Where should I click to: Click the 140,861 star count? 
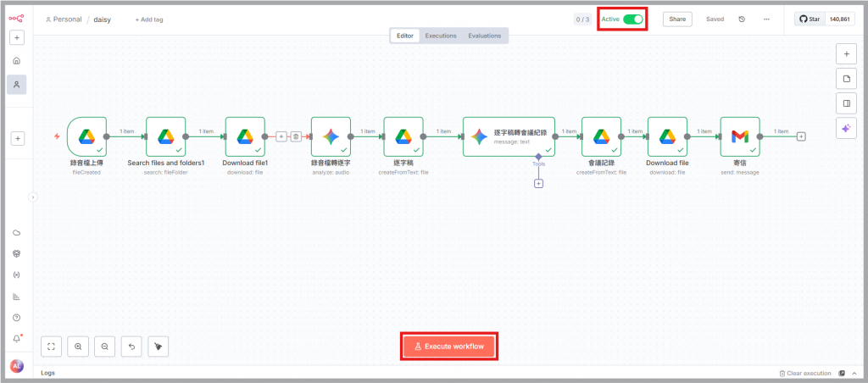pyautogui.click(x=840, y=19)
